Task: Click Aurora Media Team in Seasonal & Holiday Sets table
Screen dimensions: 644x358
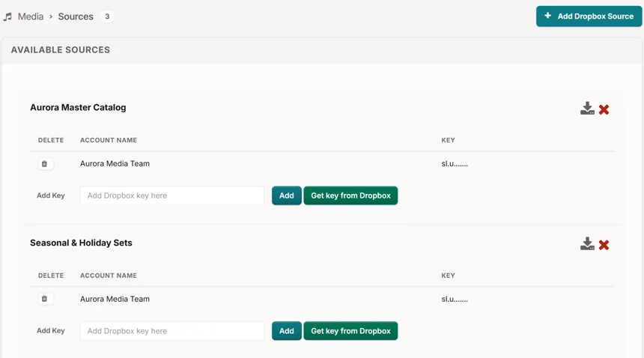Action: (x=115, y=299)
